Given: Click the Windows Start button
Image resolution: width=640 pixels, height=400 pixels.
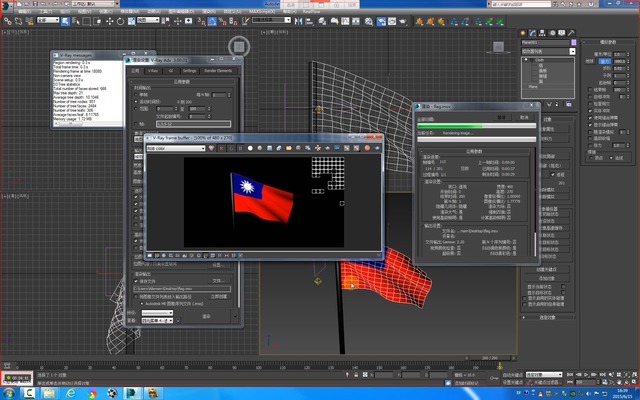Looking at the screenshot, I should [x=8, y=393].
